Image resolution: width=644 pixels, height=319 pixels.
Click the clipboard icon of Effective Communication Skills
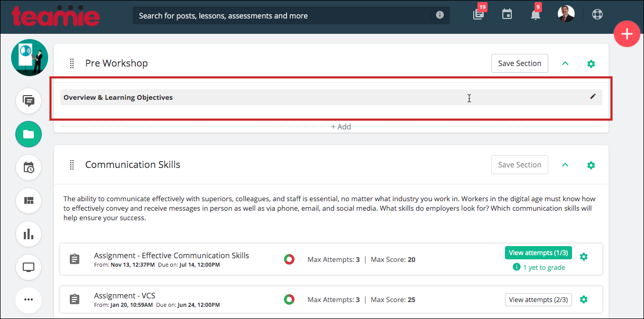pyautogui.click(x=75, y=259)
